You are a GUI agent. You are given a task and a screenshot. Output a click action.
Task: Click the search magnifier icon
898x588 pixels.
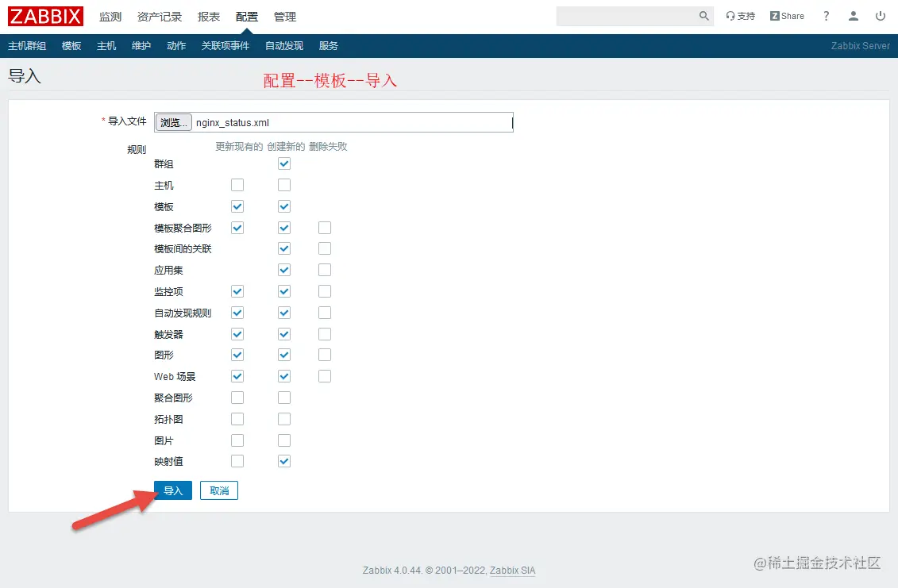pos(703,15)
